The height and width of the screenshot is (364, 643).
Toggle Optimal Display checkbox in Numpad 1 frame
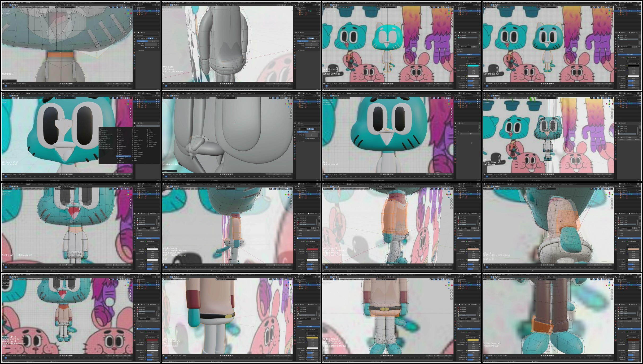point(146,48)
